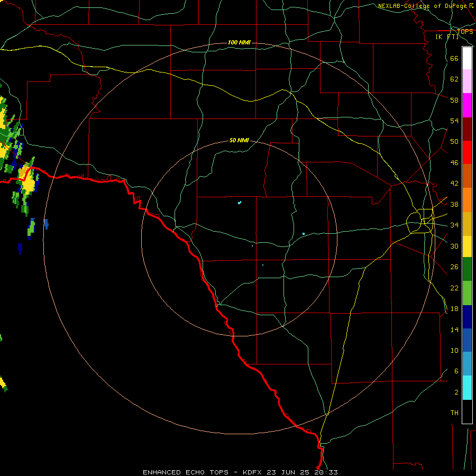Click the legend value "62"
Screen dimensions: 476x476
click(x=454, y=79)
